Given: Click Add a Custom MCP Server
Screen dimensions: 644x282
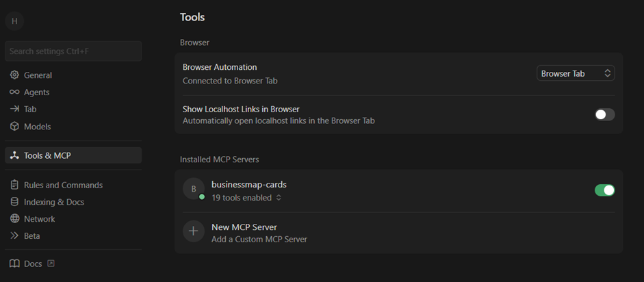Looking at the screenshot, I should [259, 240].
